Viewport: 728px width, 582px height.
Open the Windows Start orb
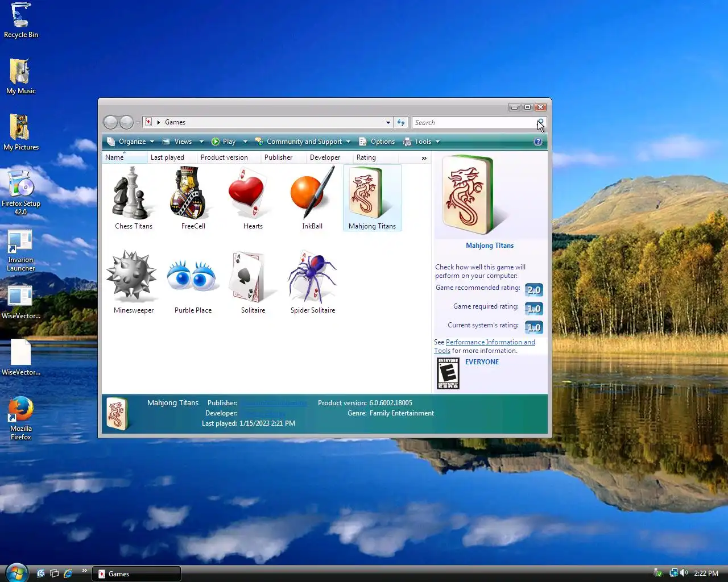(16, 572)
